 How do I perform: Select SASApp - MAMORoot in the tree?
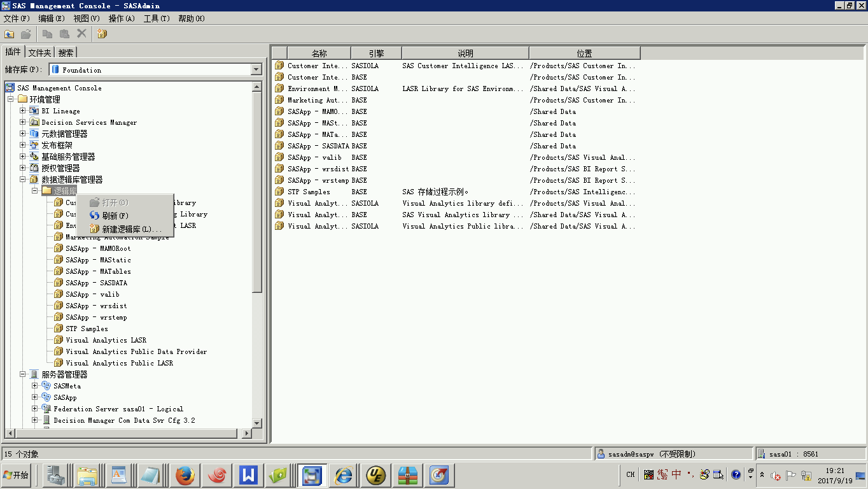[98, 248]
